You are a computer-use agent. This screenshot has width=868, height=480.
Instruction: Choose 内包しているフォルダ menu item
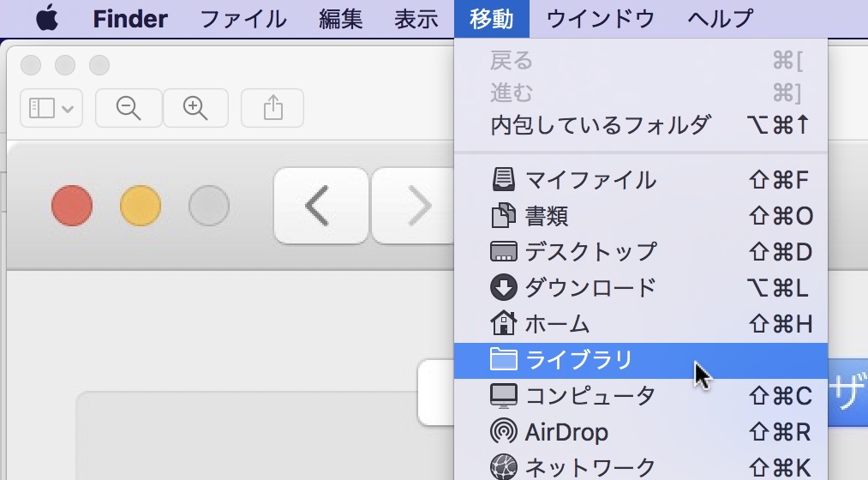tap(641, 124)
